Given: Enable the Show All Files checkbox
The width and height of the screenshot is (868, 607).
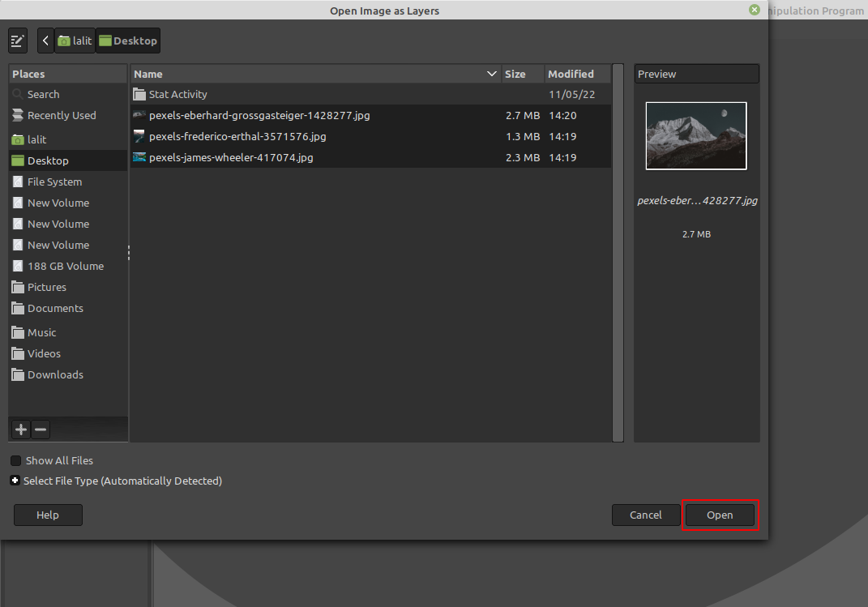Looking at the screenshot, I should (15, 460).
